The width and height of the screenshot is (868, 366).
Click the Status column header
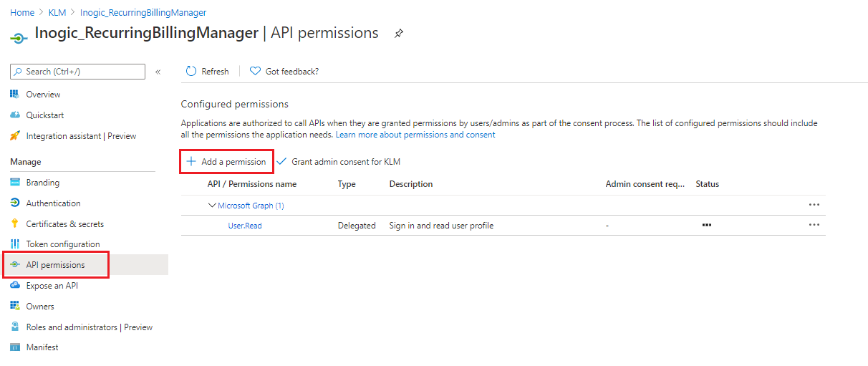[x=708, y=184]
